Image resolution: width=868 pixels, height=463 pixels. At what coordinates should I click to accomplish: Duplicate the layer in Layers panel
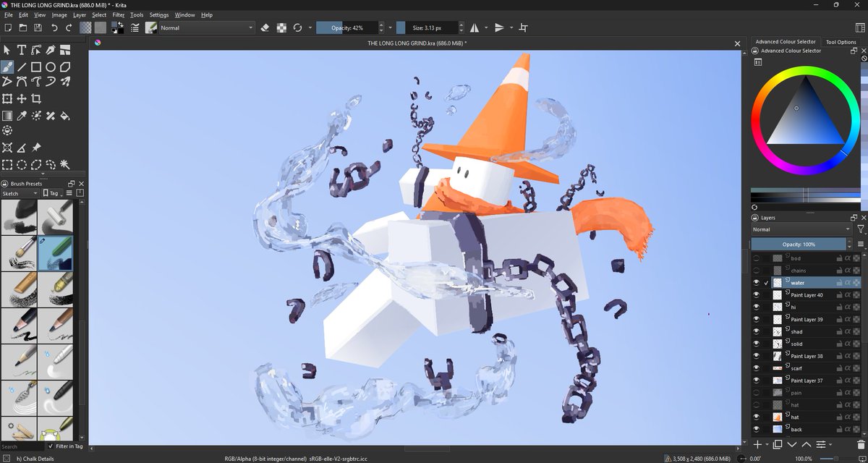[778, 444]
